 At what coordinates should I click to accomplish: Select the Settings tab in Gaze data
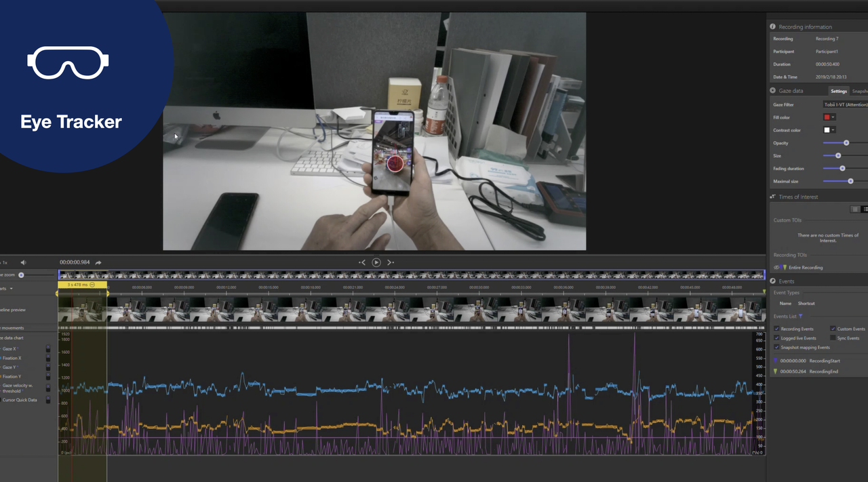tap(839, 91)
